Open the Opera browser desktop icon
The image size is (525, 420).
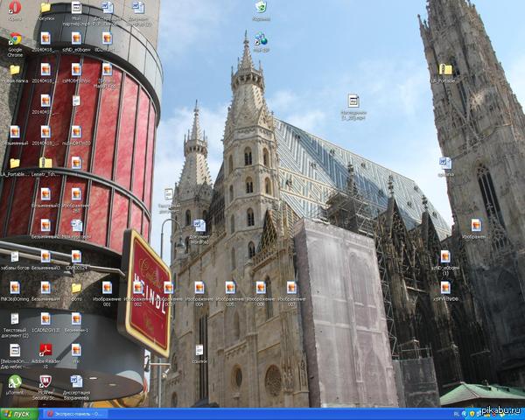tap(14, 8)
